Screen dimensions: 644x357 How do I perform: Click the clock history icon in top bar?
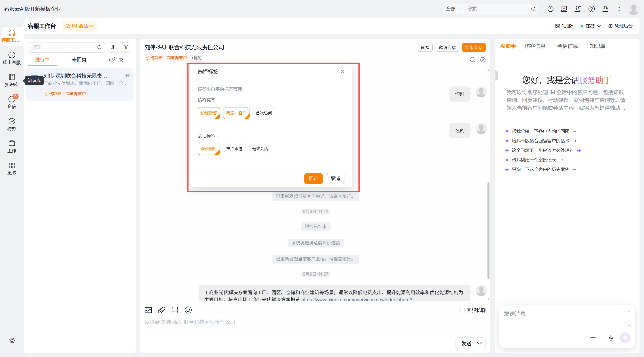550,9
